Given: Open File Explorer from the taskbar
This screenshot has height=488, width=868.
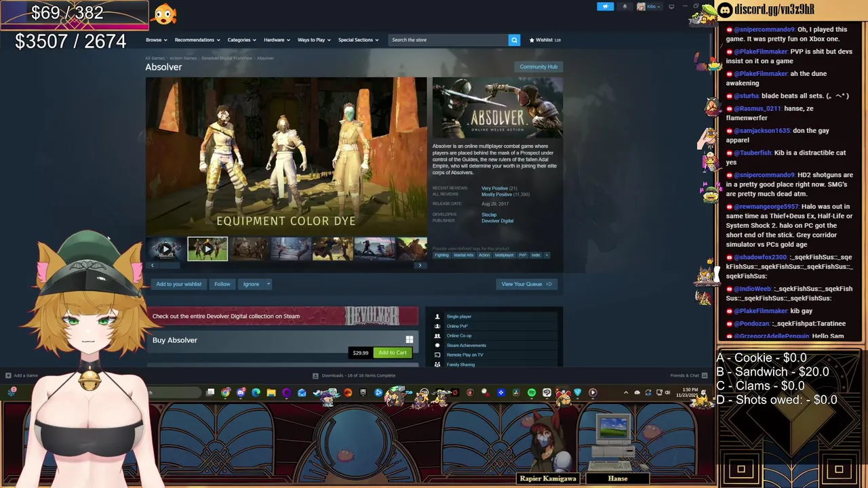Looking at the screenshot, I should click(271, 392).
